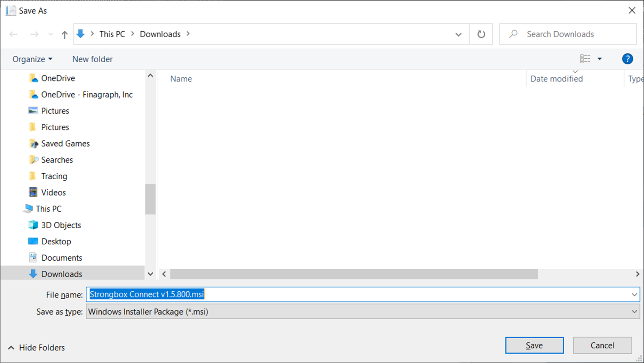Viewport: 644px width, 363px height.
Task: Select This PC in the address breadcrumb
Action: click(x=112, y=34)
